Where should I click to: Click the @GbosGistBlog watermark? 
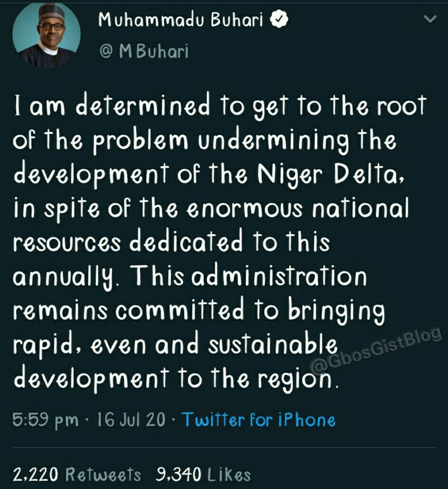pyautogui.click(x=376, y=350)
